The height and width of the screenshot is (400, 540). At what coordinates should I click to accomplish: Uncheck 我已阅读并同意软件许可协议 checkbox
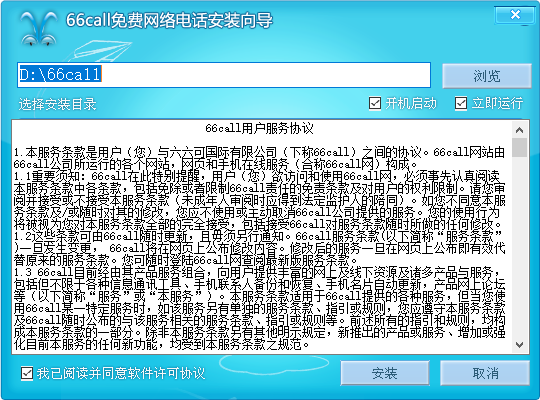coord(27,373)
